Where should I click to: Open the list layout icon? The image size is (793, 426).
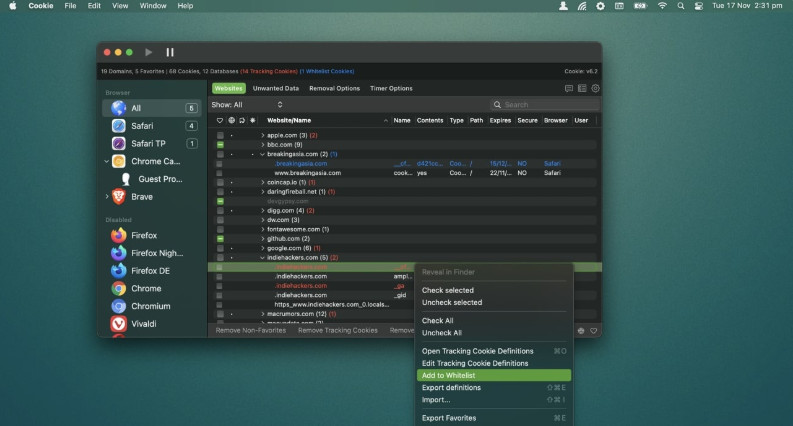pyautogui.click(x=582, y=89)
